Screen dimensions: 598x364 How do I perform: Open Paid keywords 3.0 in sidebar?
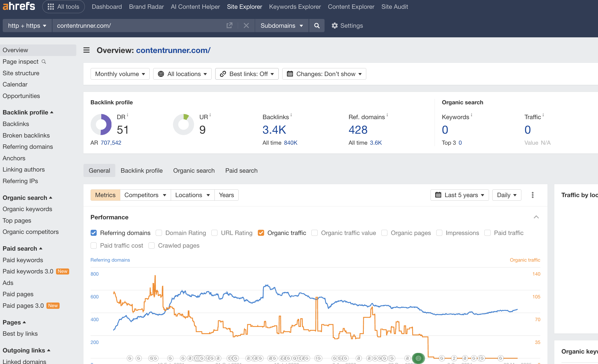[x=28, y=271]
